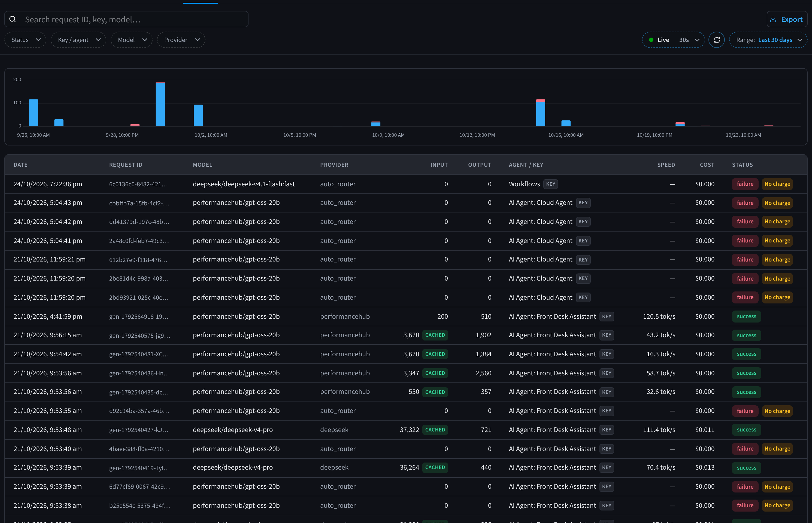Click the failure badge in the 7:22:36 pm row
Image resolution: width=812 pixels, height=523 pixels.
[x=745, y=184]
